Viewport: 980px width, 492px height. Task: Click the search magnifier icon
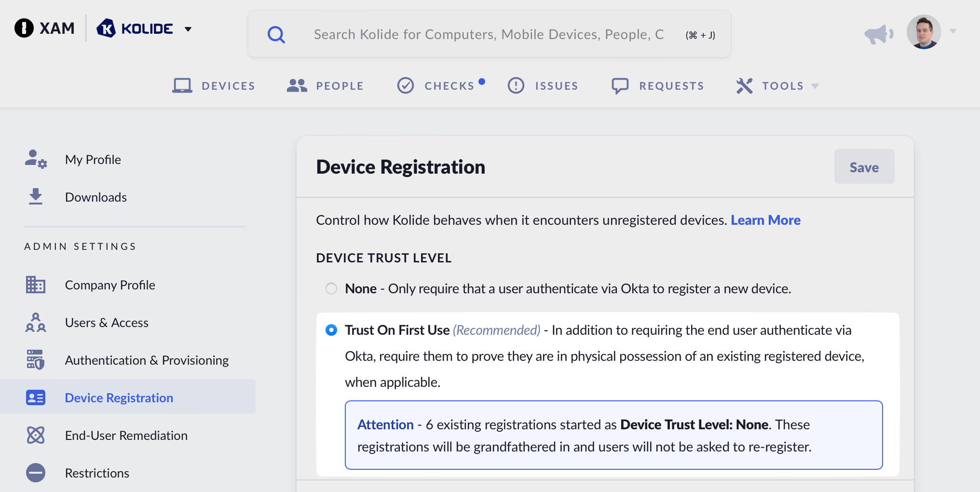pos(276,34)
